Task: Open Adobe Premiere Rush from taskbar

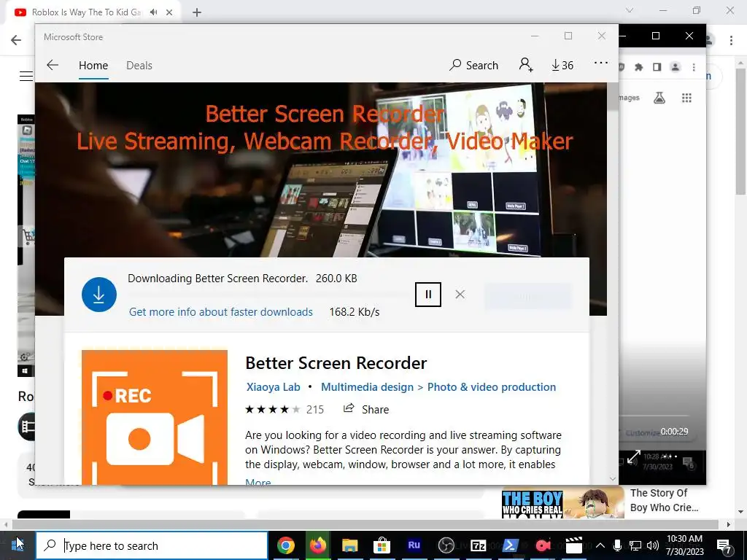Action: point(414,545)
